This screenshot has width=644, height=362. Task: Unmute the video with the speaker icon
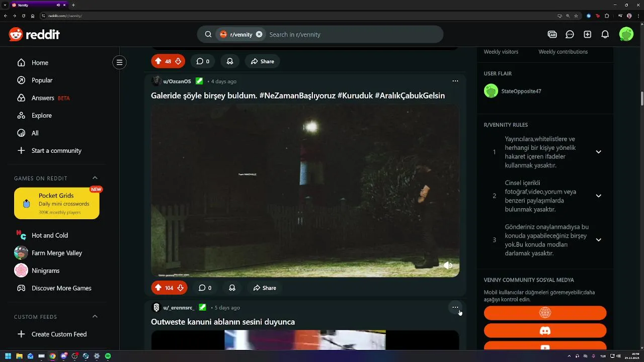point(448,265)
